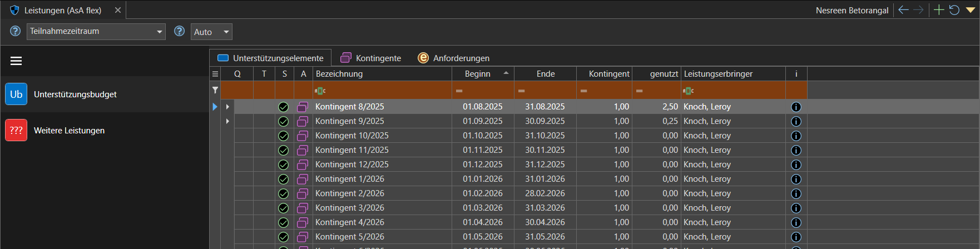The width and height of the screenshot is (980, 249).
Task: Expand the Kontingent 9/2025 row
Action: pos(227,121)
